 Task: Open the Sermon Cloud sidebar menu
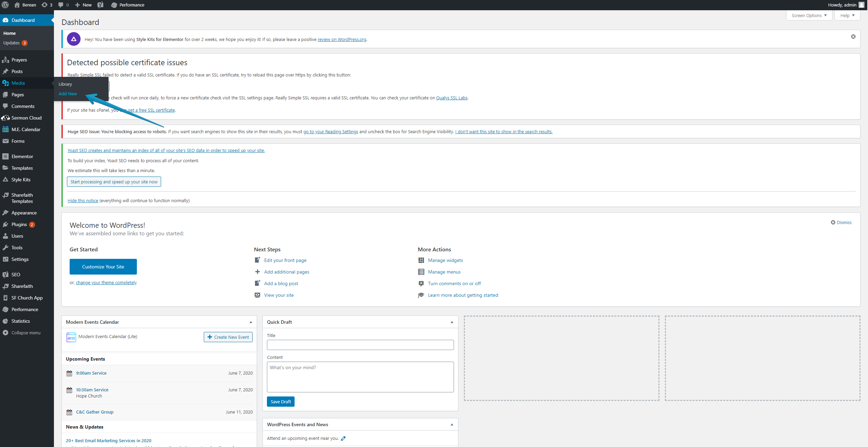coord(26,118)
